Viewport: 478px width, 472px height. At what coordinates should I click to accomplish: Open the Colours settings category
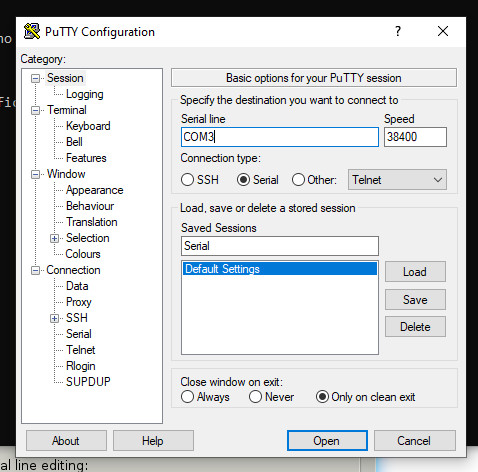click(x=83, y=254)
